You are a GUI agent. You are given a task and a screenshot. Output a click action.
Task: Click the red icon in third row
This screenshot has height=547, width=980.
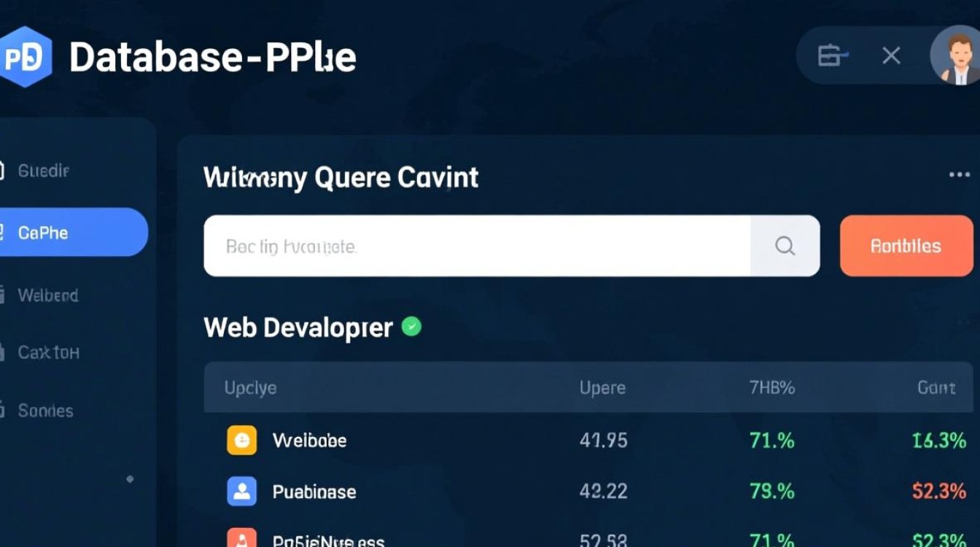241,538
